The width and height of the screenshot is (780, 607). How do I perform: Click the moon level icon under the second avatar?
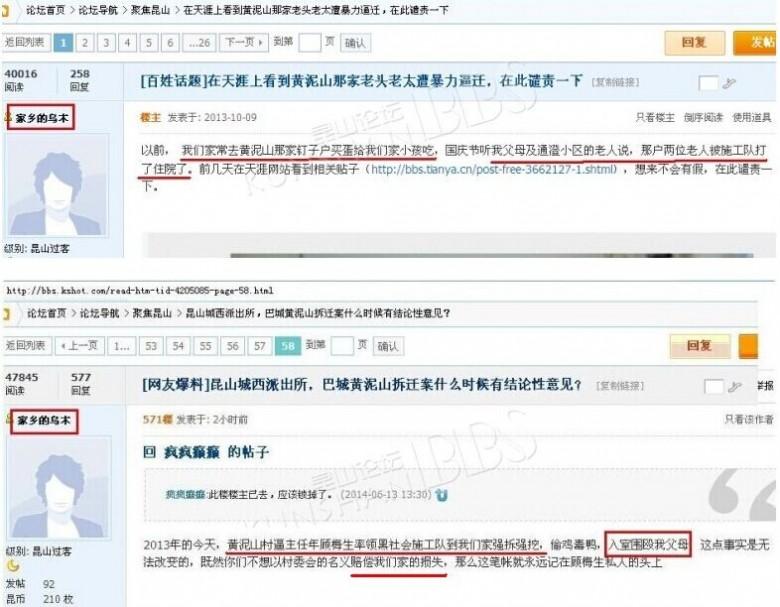coord(12,566)
